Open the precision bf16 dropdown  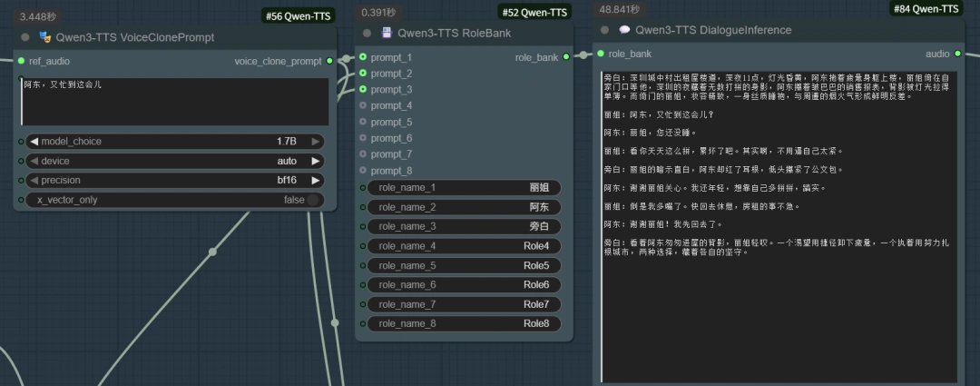pos(175,180)
